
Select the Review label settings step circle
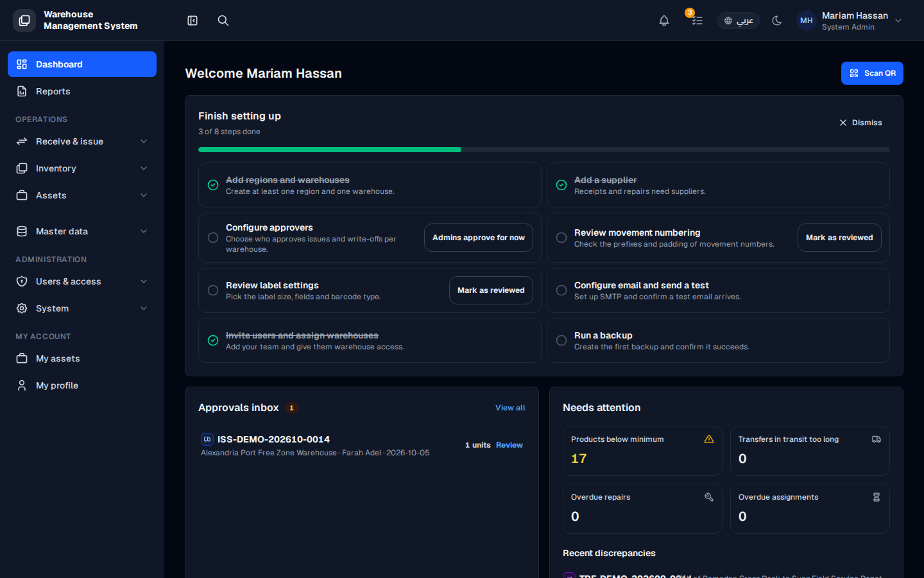point(213,290)
